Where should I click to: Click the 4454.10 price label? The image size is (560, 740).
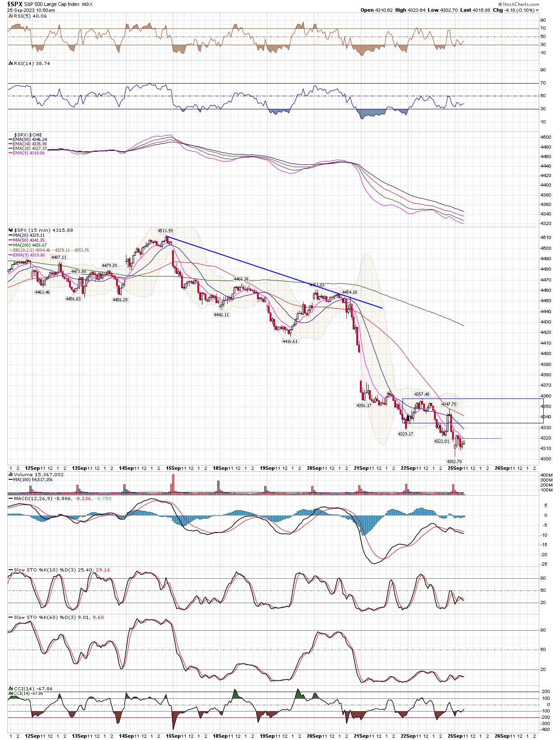(x=350, y=292)
